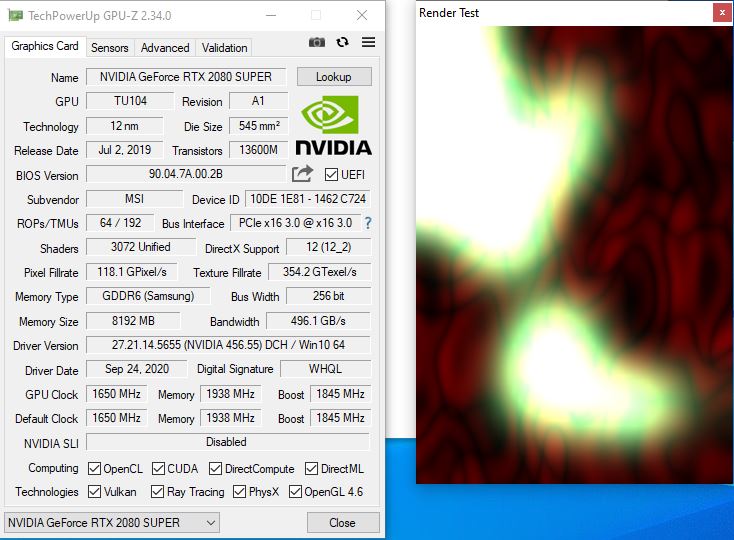734x540 pixels.
Task: Click the 8192 MB memory size value
Action: click(x=133, y=321)
